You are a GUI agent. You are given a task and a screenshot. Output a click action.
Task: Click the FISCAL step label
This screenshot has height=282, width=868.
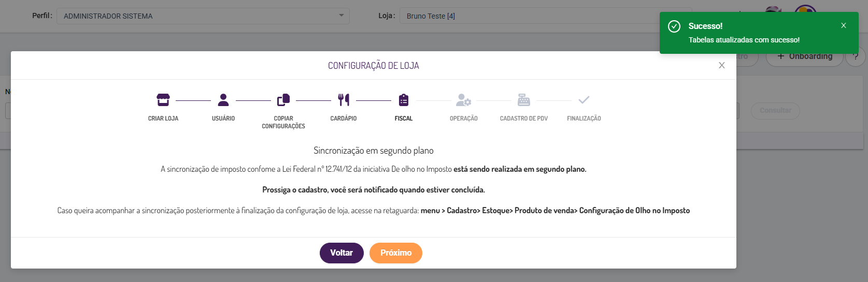pyautogui.click(x=404, y=118)
